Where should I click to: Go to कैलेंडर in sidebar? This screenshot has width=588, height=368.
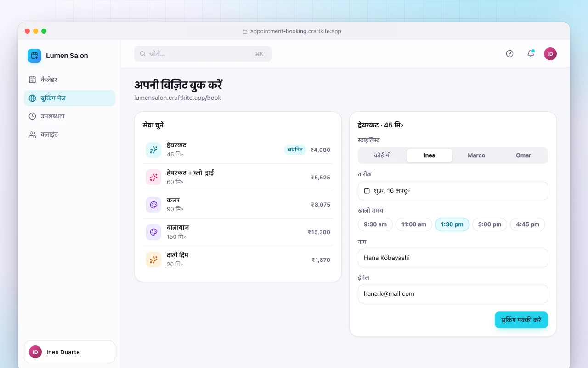pos(69,80)
